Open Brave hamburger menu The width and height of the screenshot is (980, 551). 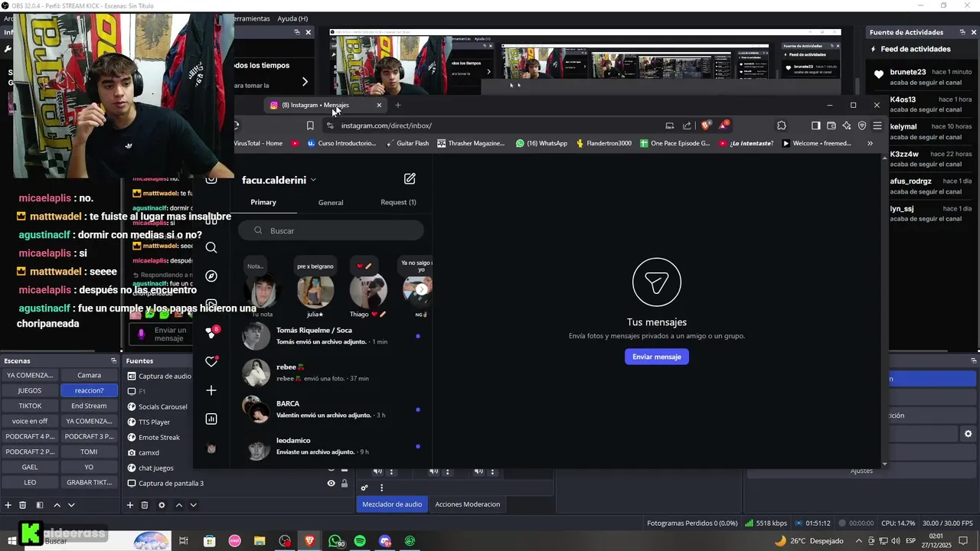tap(877, 126)
